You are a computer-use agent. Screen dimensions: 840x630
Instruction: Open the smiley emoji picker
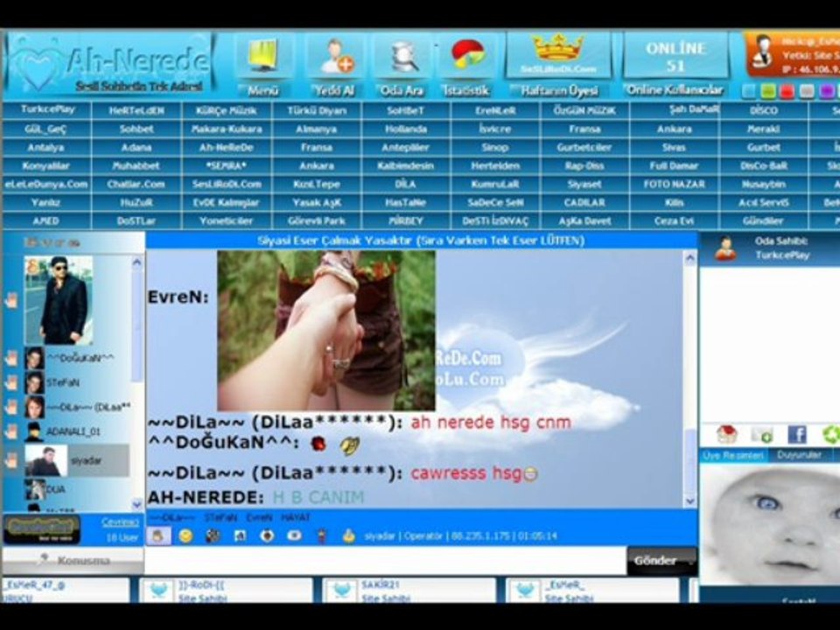point(185,535)
